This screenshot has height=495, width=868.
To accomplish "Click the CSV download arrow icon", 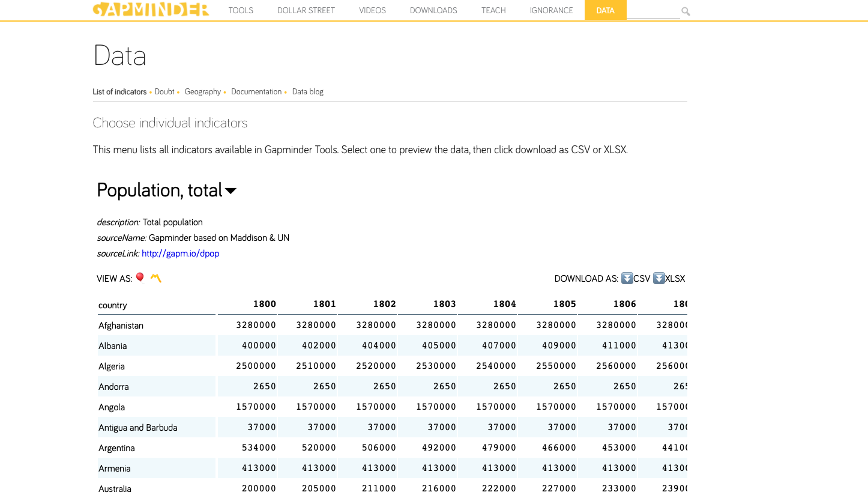I will (x=627, y=278).
